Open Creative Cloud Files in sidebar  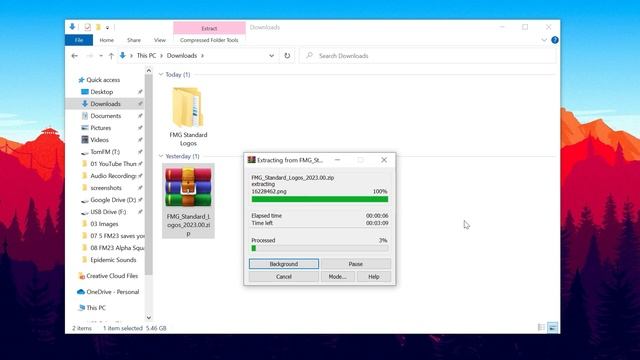(x=112, y=276)
